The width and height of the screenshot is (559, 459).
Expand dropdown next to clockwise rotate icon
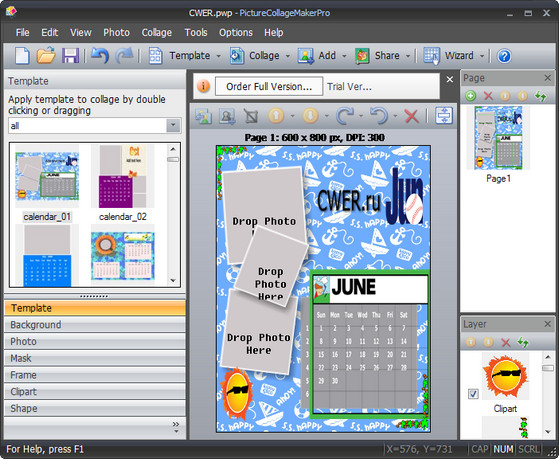point(361,116)
